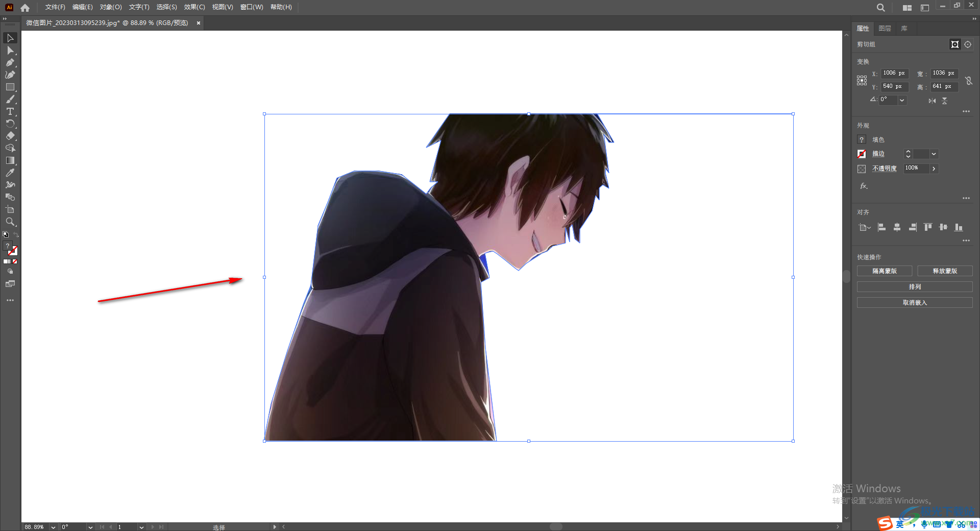Toggle edit contents button
This screenshot has height=531, width=980.
pos(968,44)
